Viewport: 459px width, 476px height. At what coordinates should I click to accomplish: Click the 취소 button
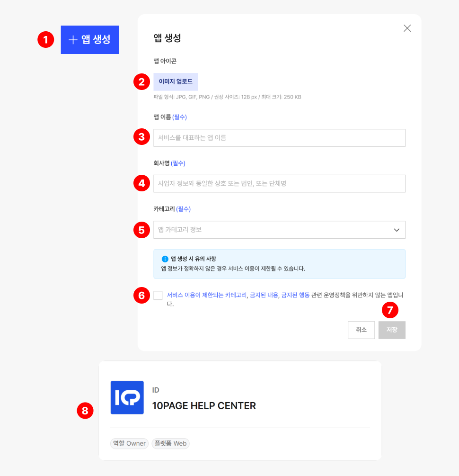click(361, 330)
